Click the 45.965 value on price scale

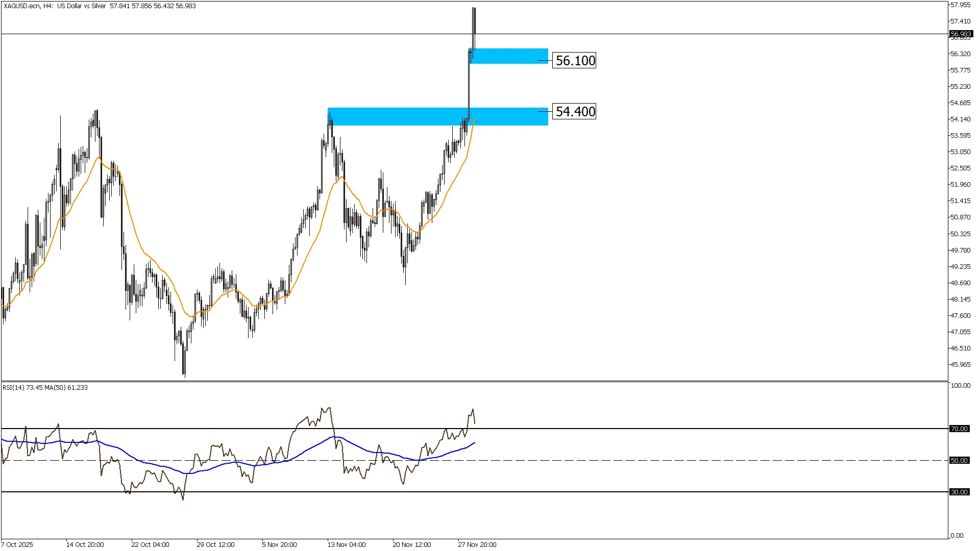960,365
